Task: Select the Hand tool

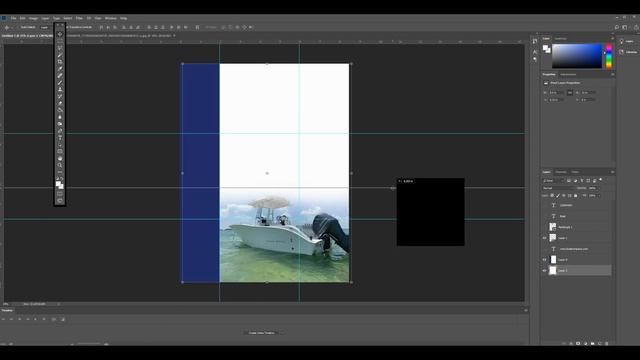Action: [60, 158]
